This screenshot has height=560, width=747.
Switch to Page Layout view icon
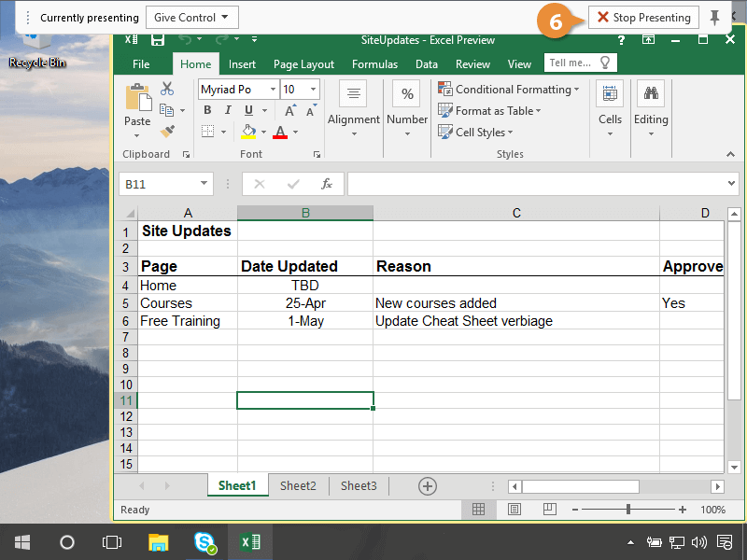[x=514, y=510]
